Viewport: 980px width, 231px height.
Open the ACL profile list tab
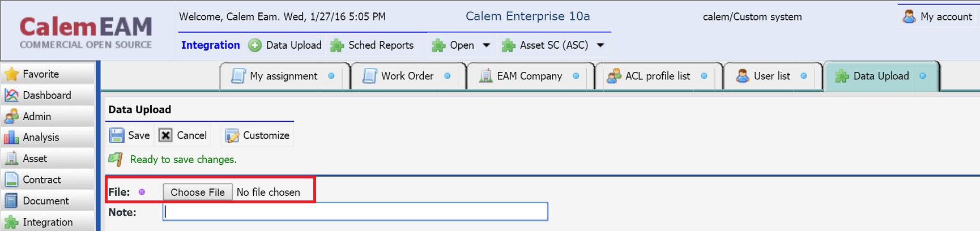coord(658,76)
